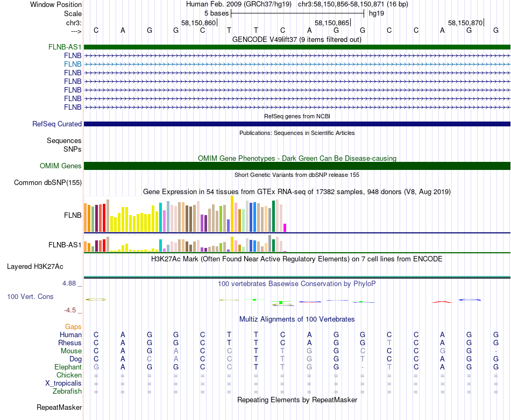Click the OMIM Genes label
511x420 pixels.
pyautogui.click(x=60, y=166)
